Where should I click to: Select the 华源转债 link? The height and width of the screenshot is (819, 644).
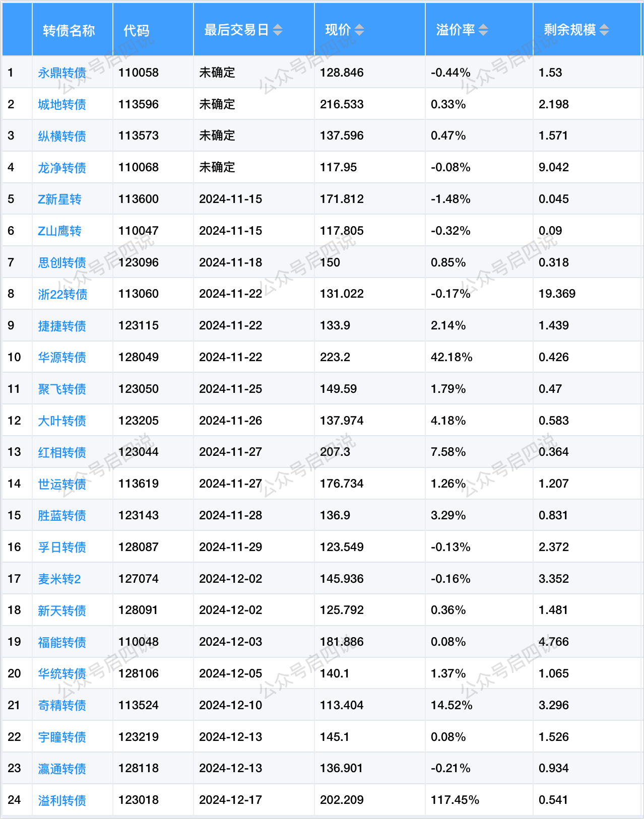(x=62, y=358)
